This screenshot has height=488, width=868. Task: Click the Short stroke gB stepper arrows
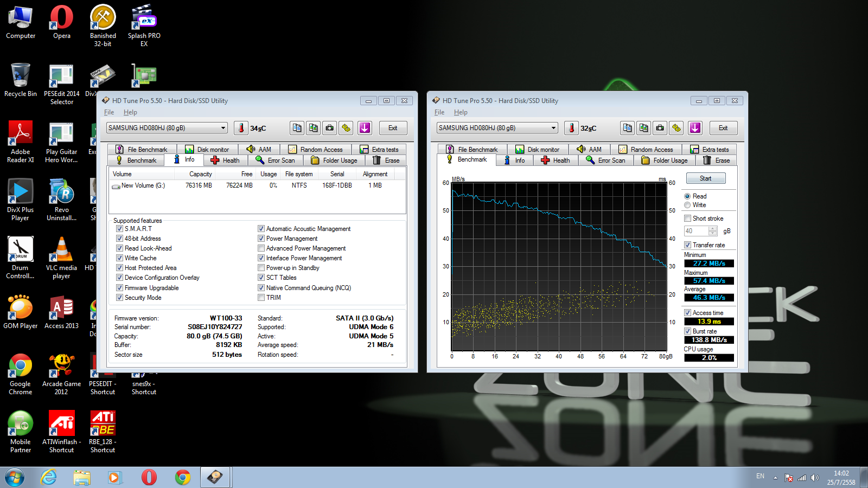(713, 231)
